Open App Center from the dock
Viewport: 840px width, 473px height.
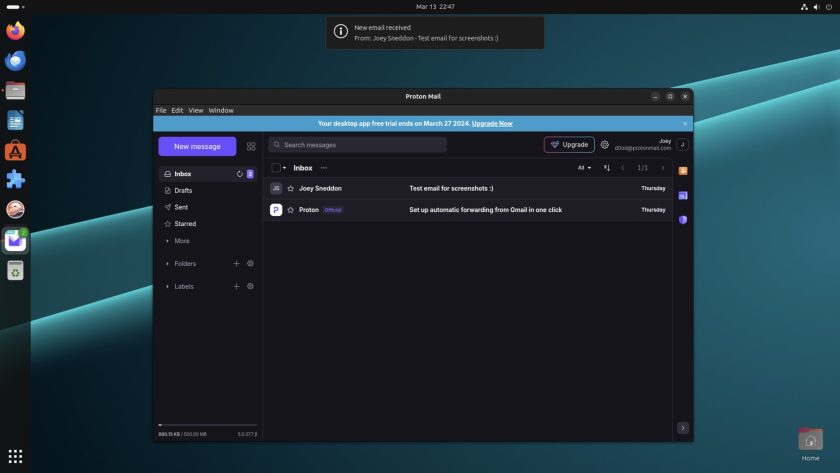[x=16, y=151]
